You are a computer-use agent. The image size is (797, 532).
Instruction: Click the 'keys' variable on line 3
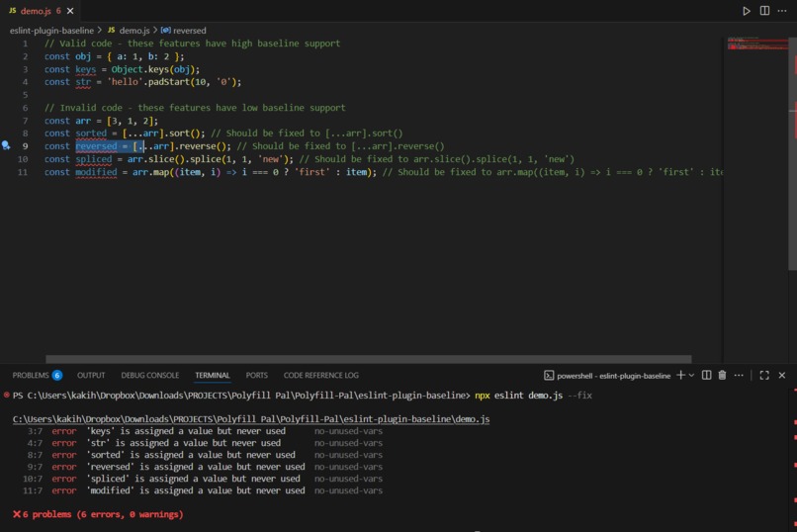[x=85, y=69]
